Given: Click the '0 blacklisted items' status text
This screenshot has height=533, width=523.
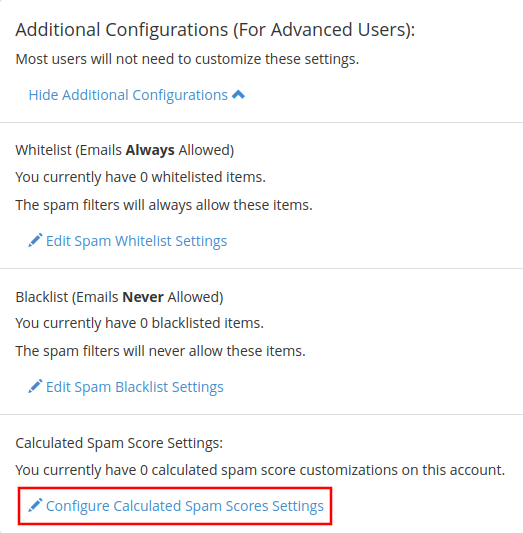Looking at the screenshot, I should pyautogui.click(x=140, y=323).
